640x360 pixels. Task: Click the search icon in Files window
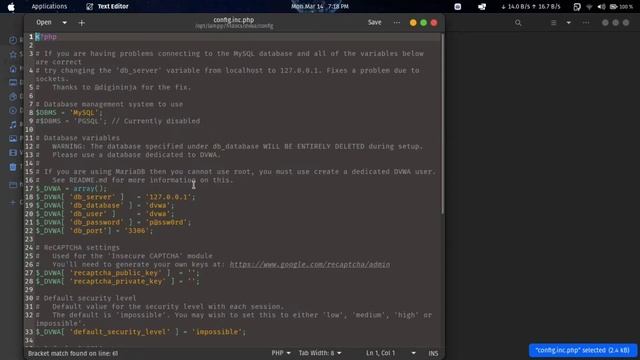pos(518,23)
